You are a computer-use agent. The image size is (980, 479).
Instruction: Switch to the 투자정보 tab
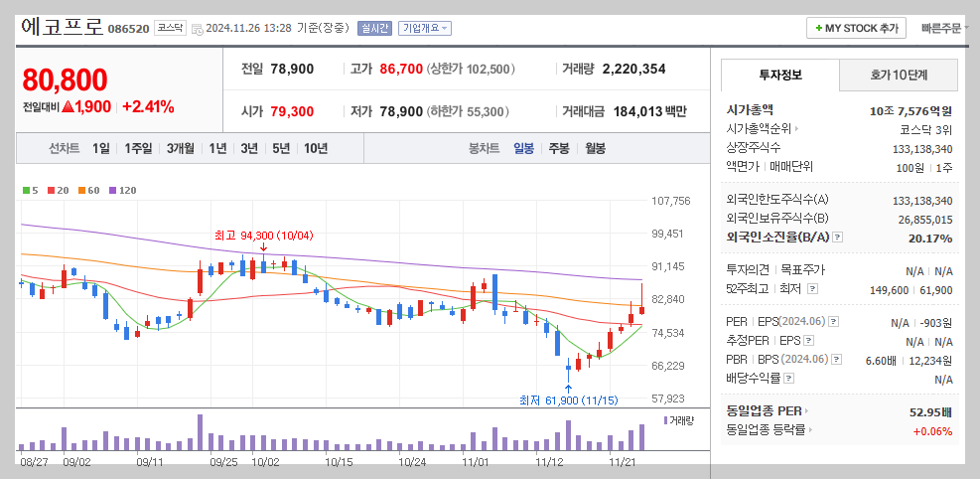(780, 76)
